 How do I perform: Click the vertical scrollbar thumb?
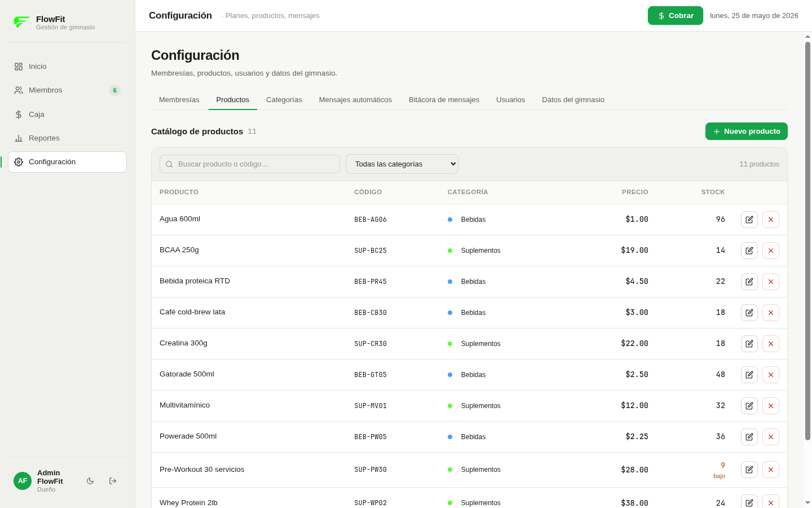(x=807, y=241)
